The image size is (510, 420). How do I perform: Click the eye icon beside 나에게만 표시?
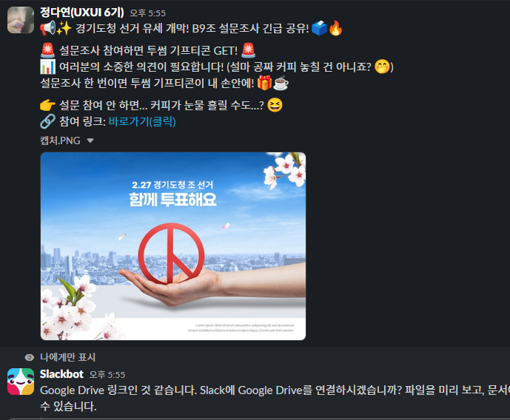pos(30,358)
